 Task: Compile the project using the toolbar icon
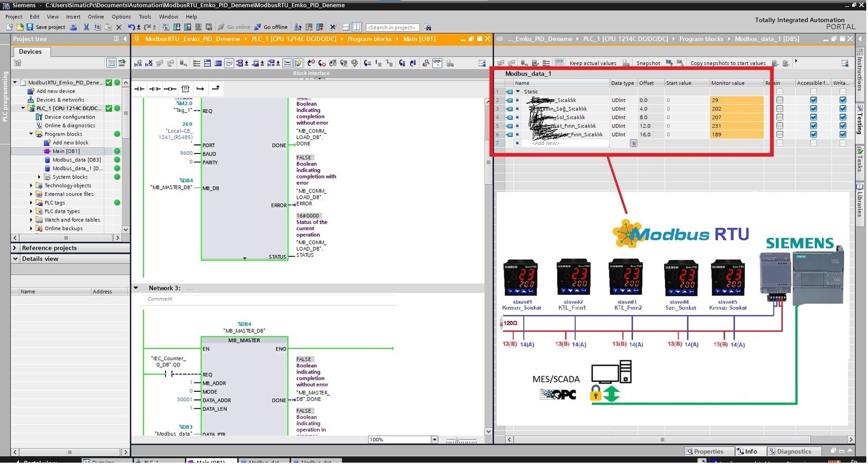(x=166, y=27)
